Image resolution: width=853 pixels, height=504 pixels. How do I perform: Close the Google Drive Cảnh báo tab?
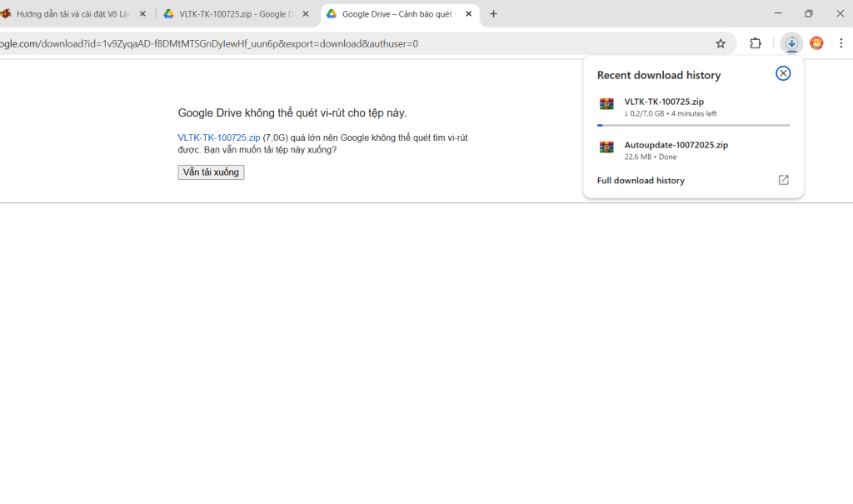click(x=468, y=14)
